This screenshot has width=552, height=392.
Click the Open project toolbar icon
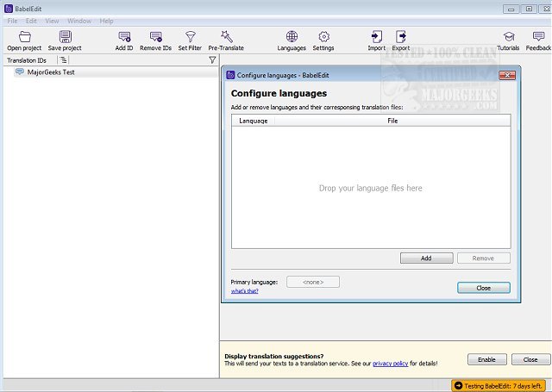pyautogui.click(x=24, y=37)
